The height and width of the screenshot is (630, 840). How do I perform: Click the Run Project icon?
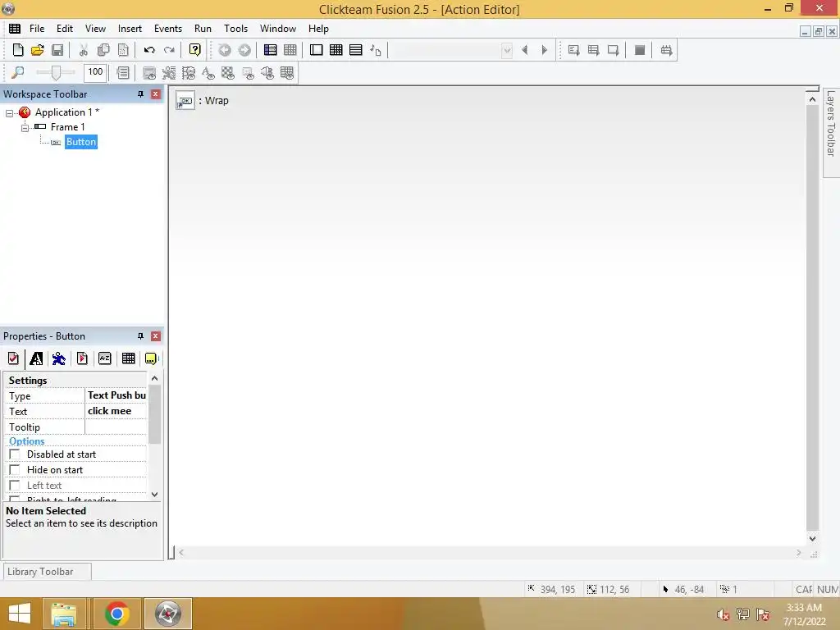(x=573, y=50)
